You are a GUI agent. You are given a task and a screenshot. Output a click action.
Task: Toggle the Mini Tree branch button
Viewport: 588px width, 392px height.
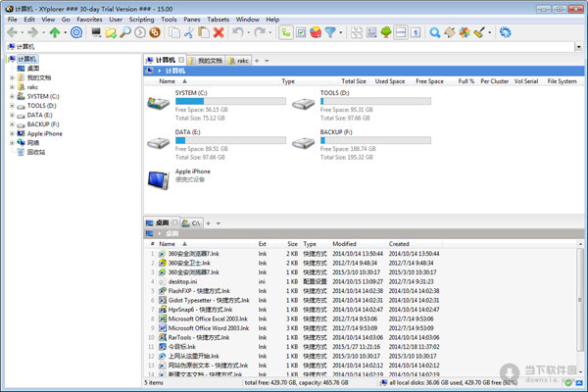tap(286, 32)
